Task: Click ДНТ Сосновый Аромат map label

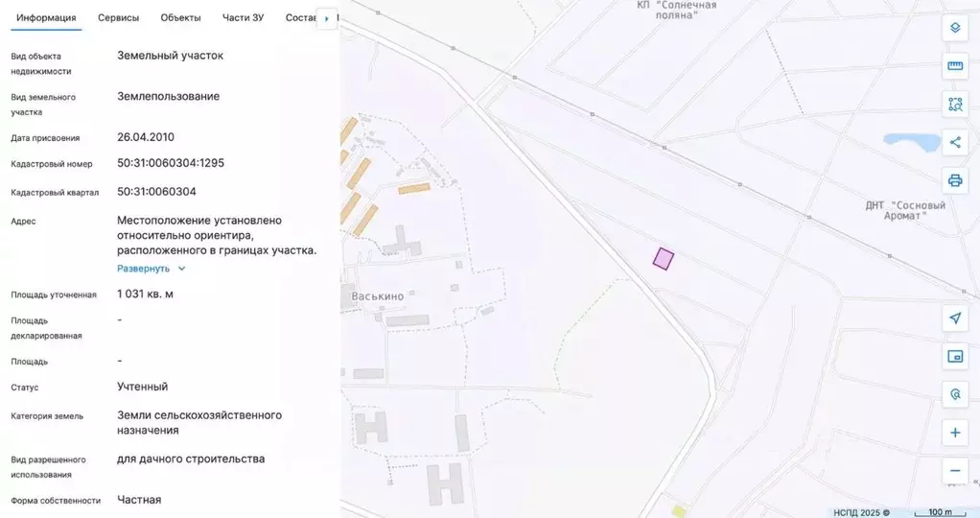Action: pos(905,210)
